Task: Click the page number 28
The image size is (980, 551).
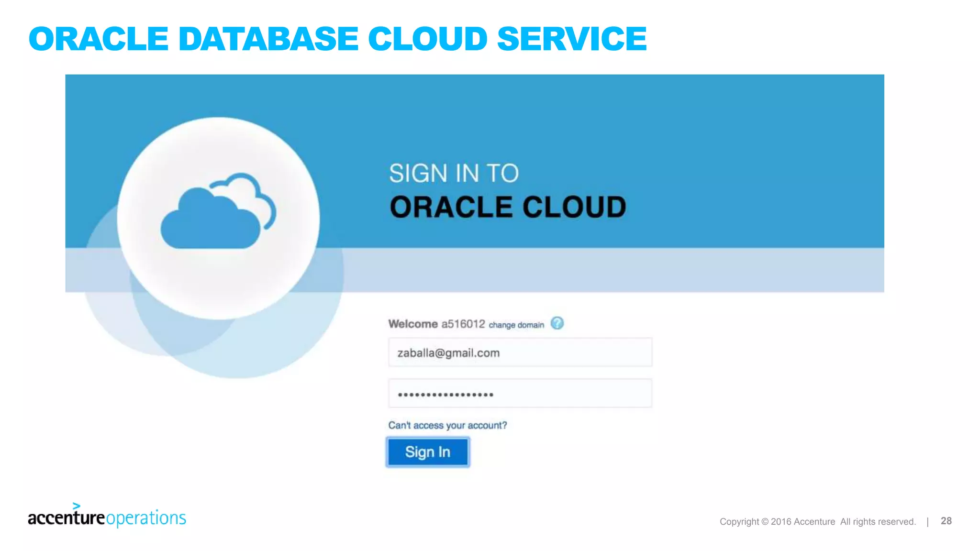Action: 946,521
